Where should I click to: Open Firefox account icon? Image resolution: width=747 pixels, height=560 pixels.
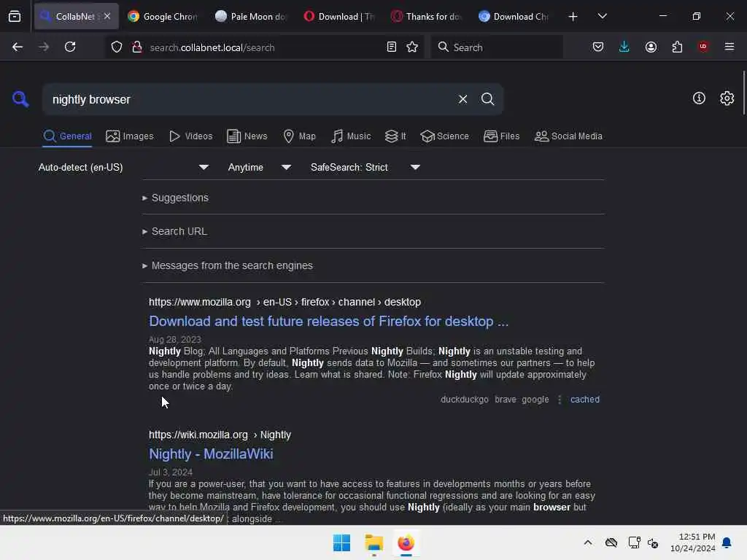click(651, 47)
